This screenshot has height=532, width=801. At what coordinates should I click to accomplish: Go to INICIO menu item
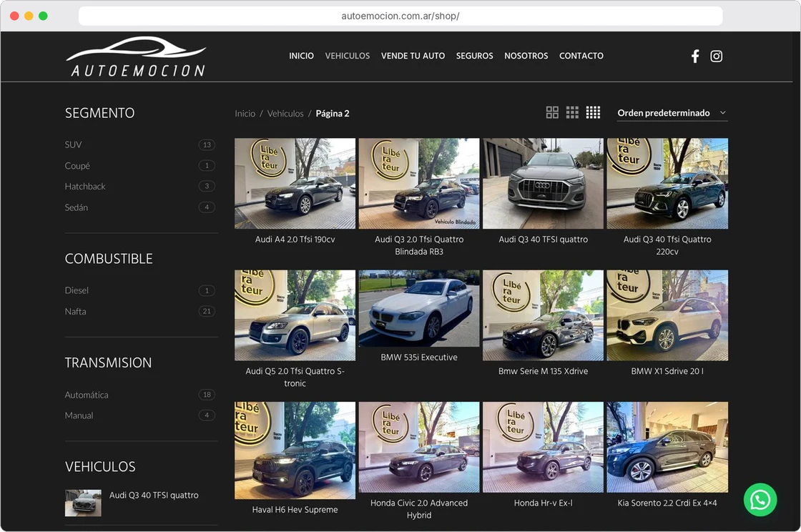pos(301,56)
